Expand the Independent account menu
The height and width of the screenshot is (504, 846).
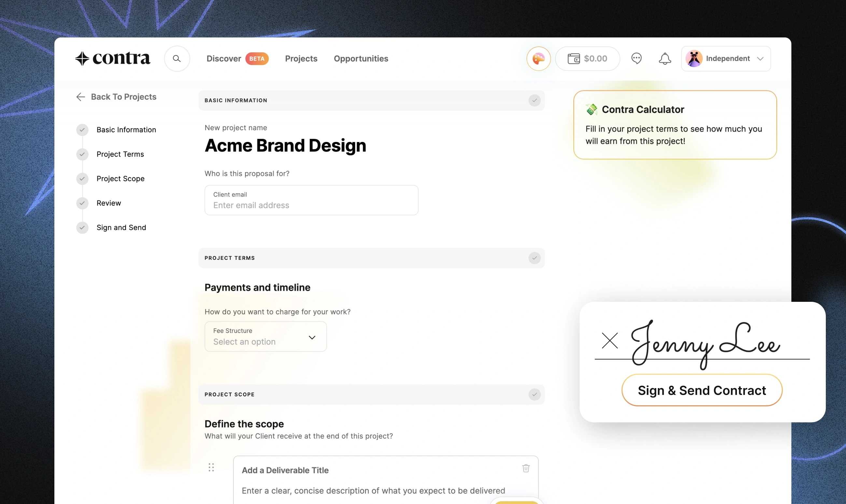(726, 58)
